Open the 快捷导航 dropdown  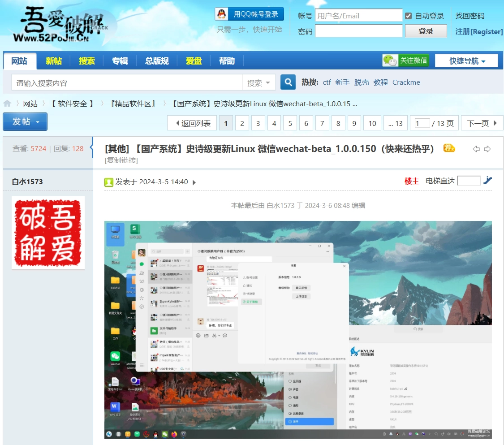466,61
